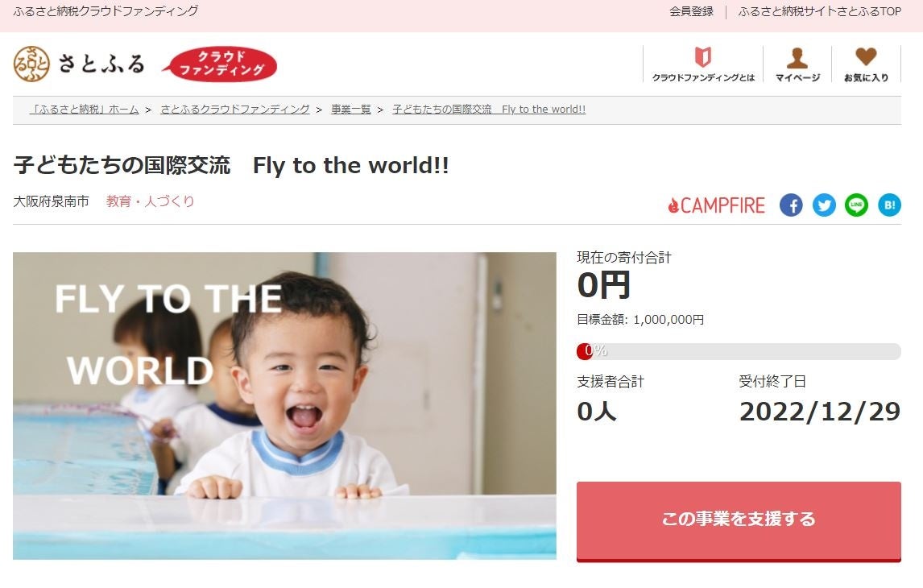The width and height of the screenshot is (923, 588).
Task: Share on Twitter icon
Action: [x=824, y=205]
